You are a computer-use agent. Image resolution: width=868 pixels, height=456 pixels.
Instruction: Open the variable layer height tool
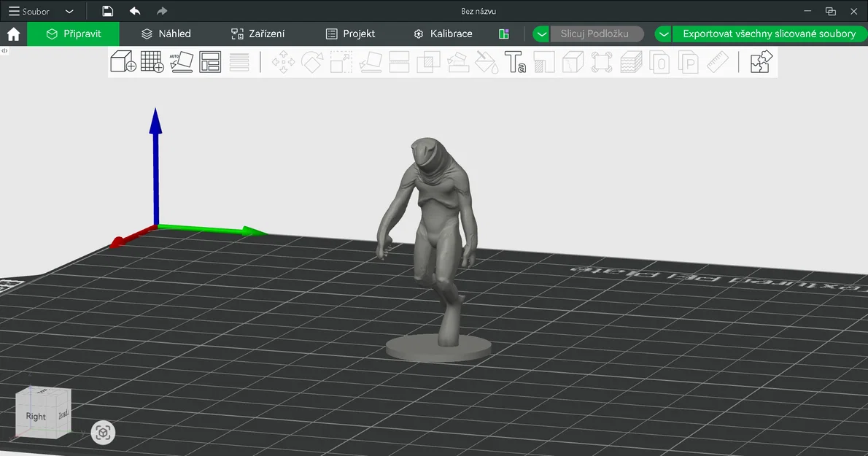[x=239, y=62]
